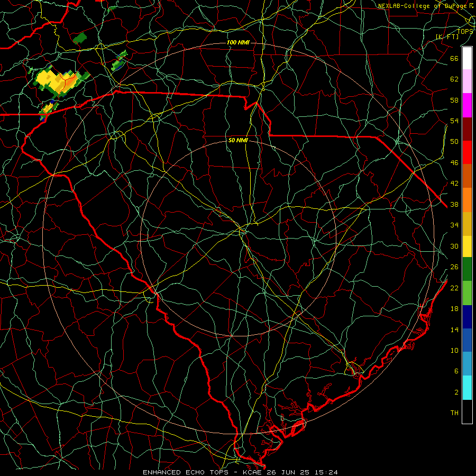Click the "62" scale label
The image size is (476, 476).
(454, 79)
